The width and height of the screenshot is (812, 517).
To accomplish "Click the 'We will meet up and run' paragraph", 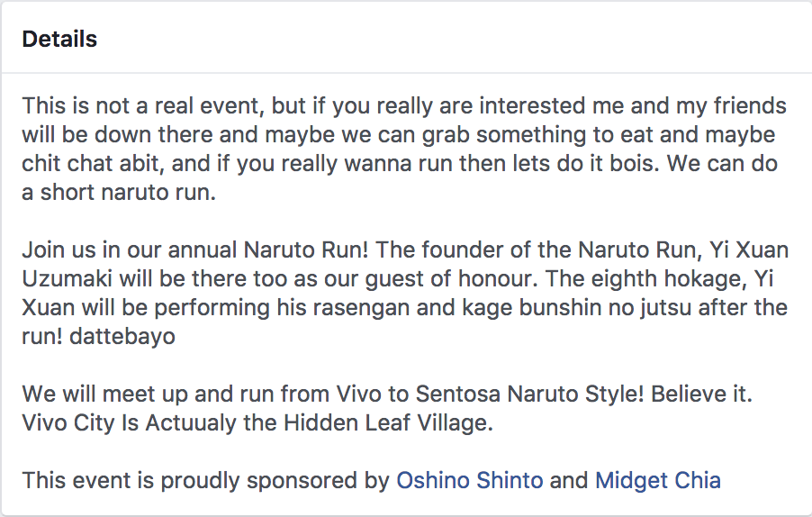I will 387,408.
